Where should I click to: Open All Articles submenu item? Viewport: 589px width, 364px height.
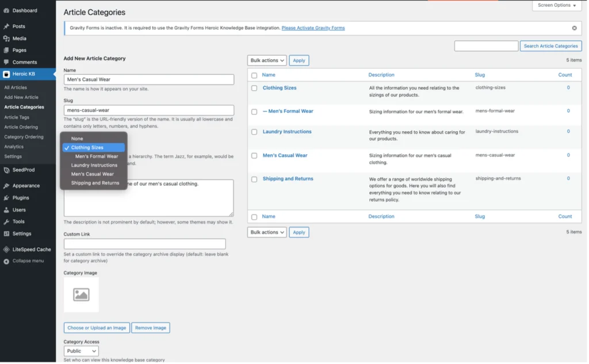coord(16,87)
